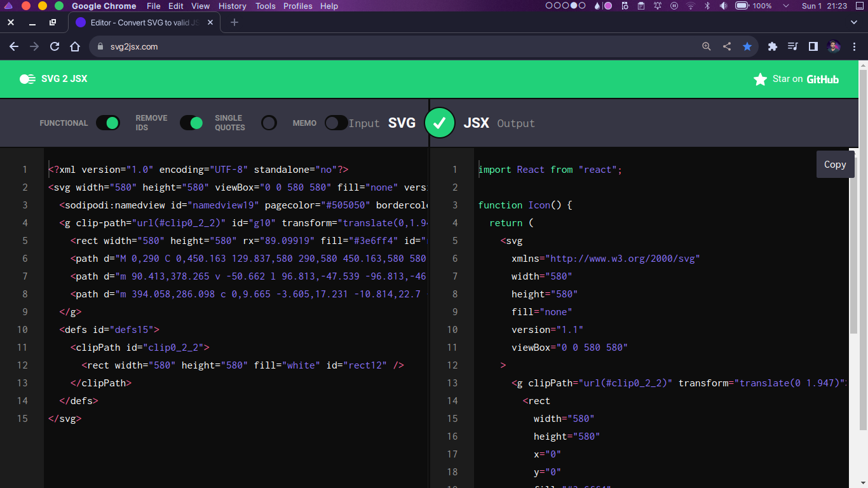Viewport: 868px width, 488px height.
Task: Open the Profiles menu
Action: [x=298, y=6]
